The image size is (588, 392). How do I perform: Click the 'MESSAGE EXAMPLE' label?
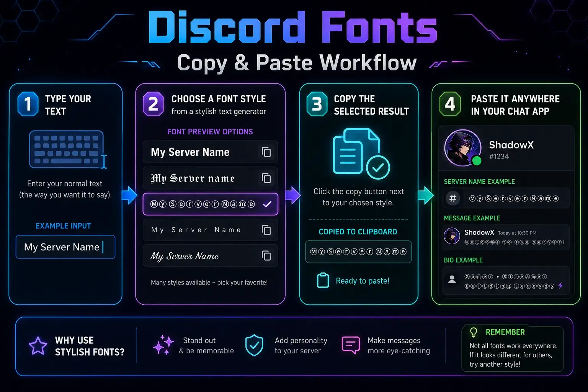click(x=472, y=218)
